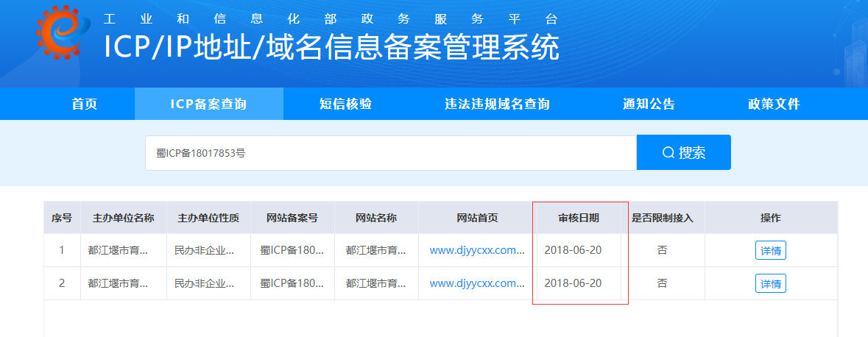
Task: Go to the 首页 tab
Action: point(85,104)
